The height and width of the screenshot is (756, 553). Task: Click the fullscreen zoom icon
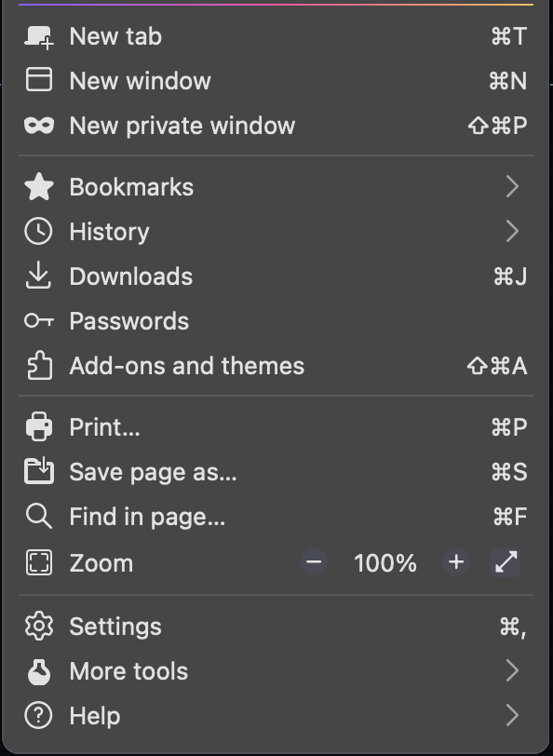click(x=506, y=562)
